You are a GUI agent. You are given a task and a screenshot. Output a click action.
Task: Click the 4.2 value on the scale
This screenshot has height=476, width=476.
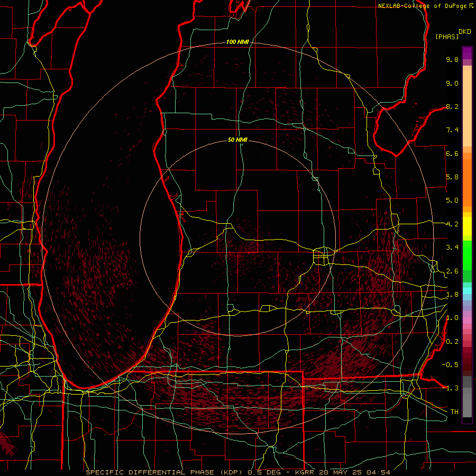pyautogui.click(x=452, y=224)
